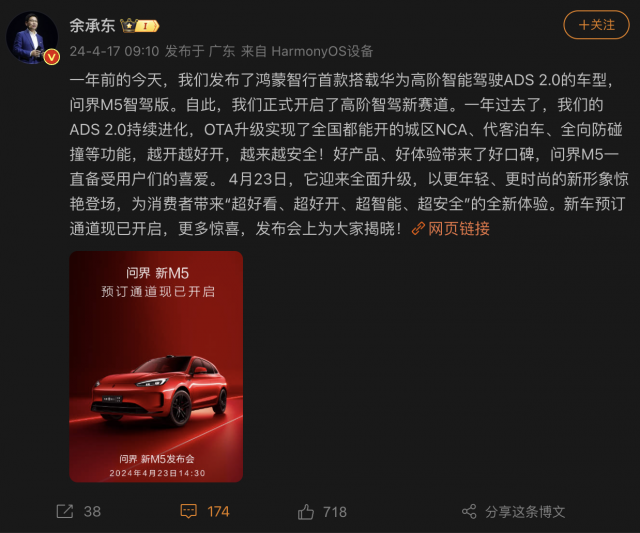Click the red car in the poster
This screenshot has height=533, width=640.
tap(159, 391)
